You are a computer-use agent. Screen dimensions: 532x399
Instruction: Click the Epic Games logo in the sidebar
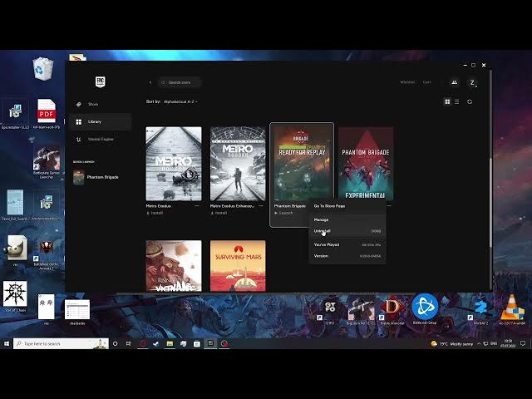100,82
